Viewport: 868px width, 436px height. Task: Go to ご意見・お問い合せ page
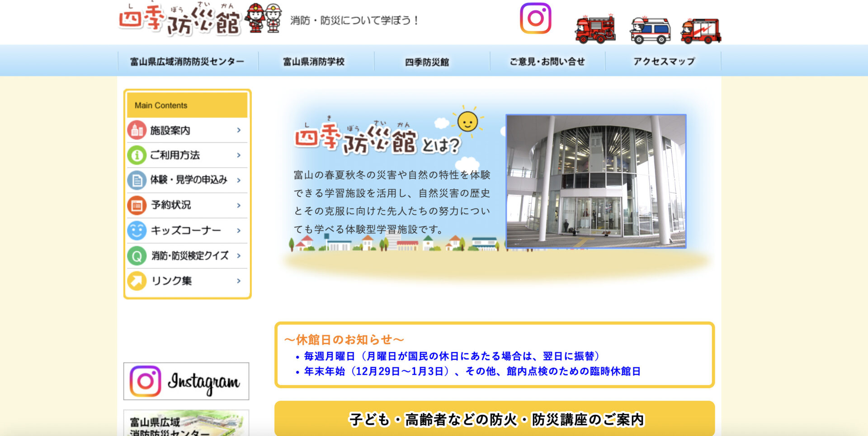click(x=547, y=61)
